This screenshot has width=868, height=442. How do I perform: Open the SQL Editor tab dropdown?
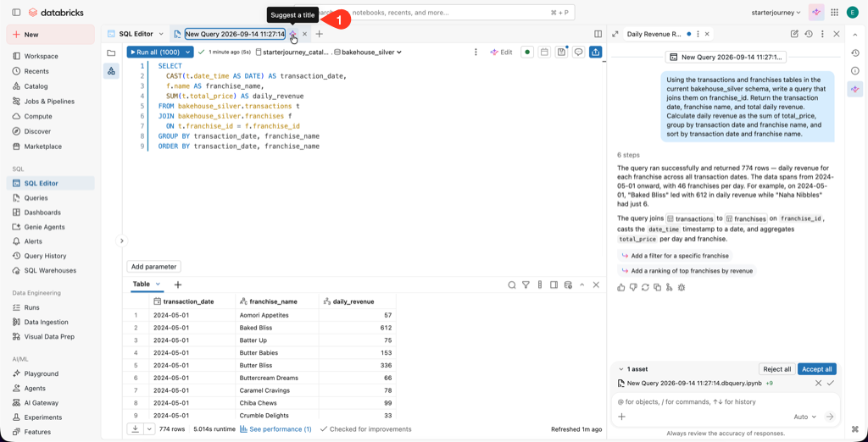161,34
